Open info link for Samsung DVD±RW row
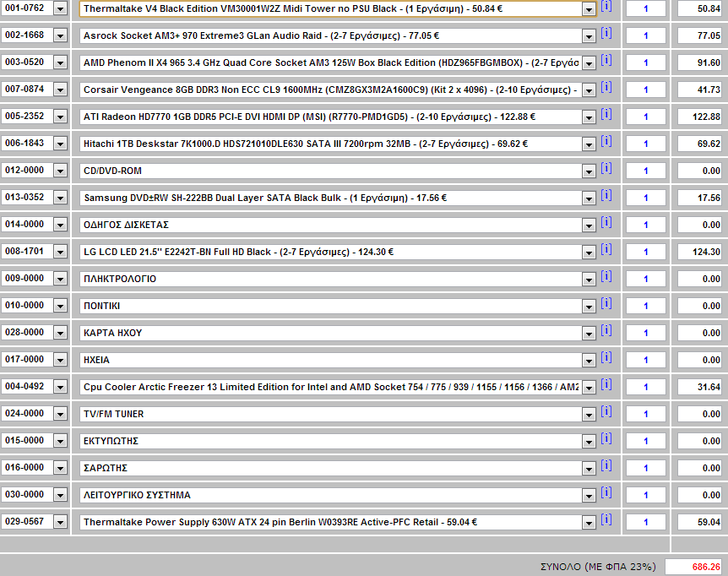The image size is (728, 576). click(x=606, y=195)
